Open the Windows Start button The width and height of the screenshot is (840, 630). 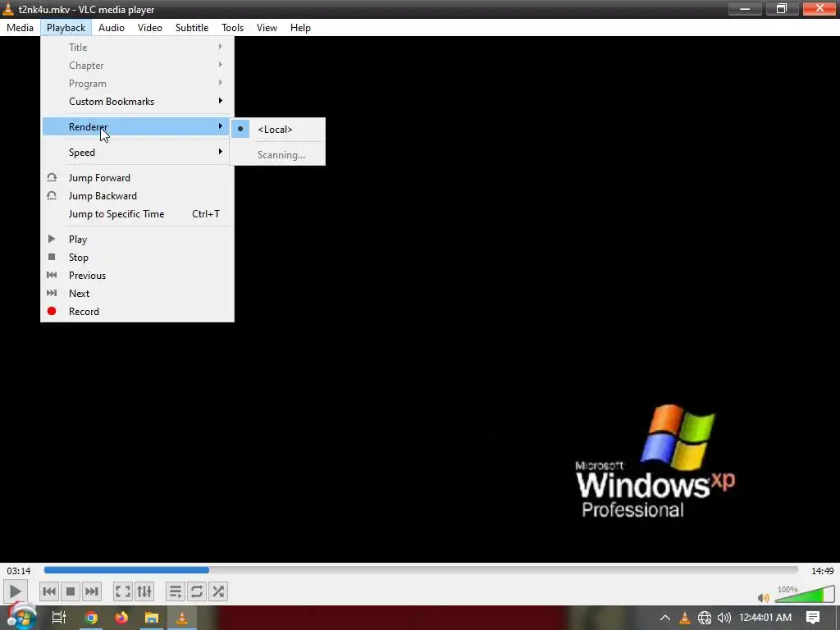(x=21, y=617)
